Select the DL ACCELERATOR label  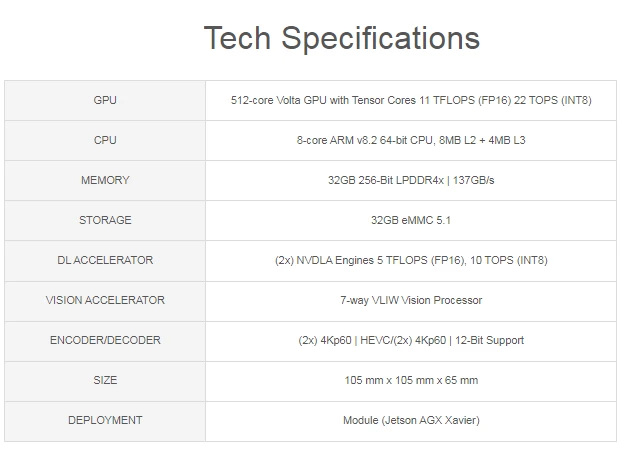tap(105, 260)
